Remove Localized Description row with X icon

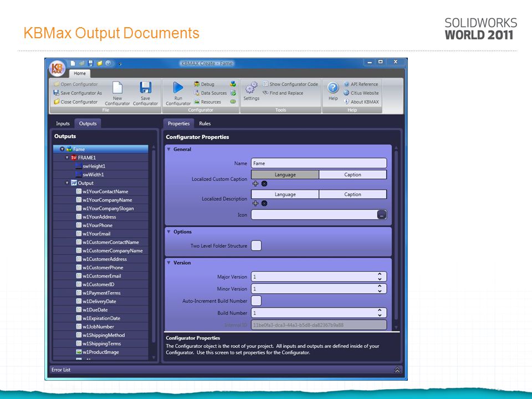[x=264, y=203]
